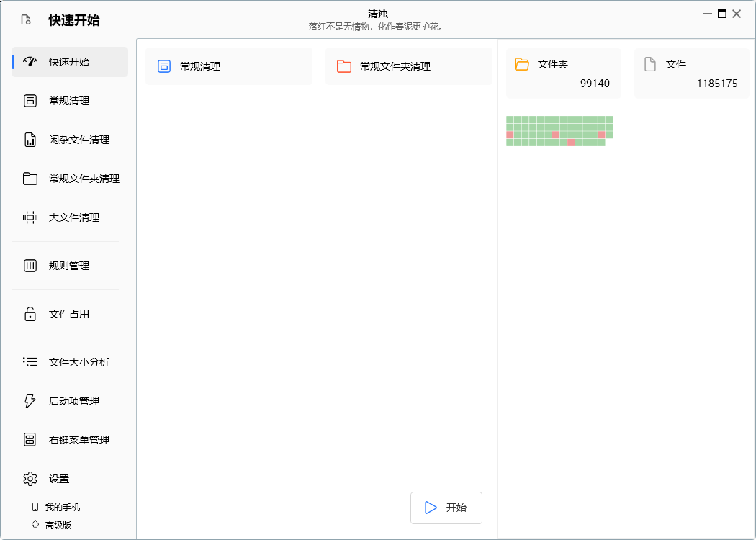
Task: Select the 常规清理 sidebar icon
Action: (x=30, y=101)
